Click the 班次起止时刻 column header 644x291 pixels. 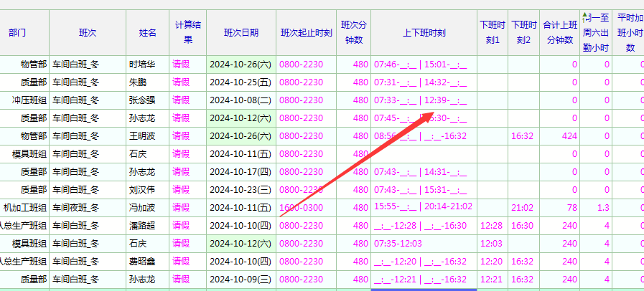[x=306, y=33]
